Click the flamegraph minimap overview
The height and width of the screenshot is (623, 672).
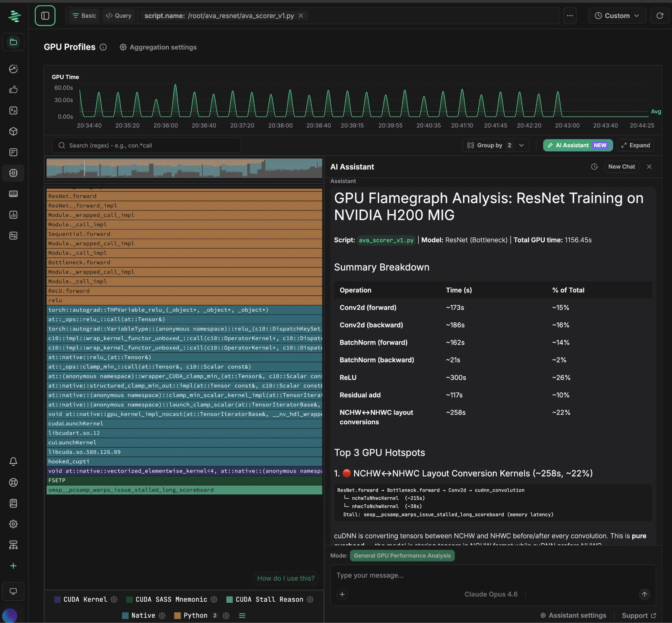tap(184, 168)
